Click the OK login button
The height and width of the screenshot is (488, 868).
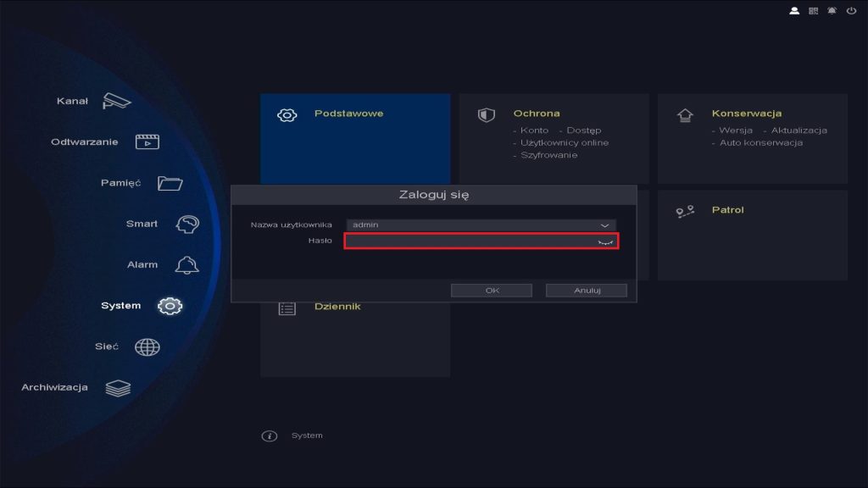click(492, 289)
